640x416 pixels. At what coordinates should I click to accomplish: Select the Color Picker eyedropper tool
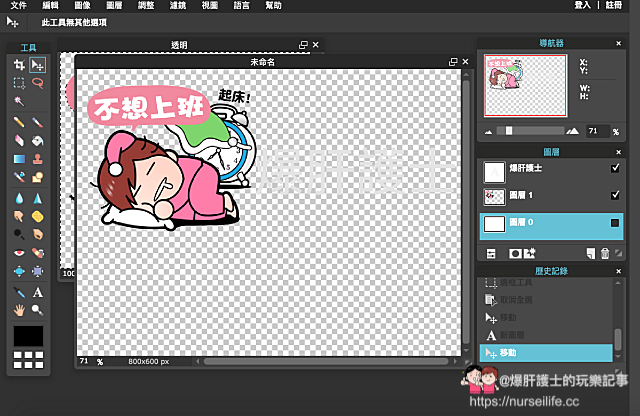pyautogui.click(x=19, y=292)
